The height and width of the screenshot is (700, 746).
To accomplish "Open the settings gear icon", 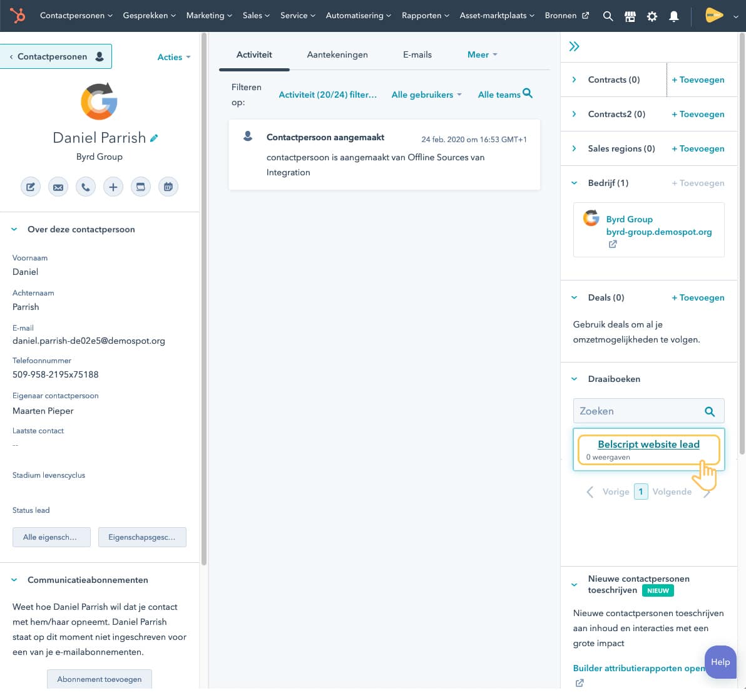I will [x=651, y=16].
